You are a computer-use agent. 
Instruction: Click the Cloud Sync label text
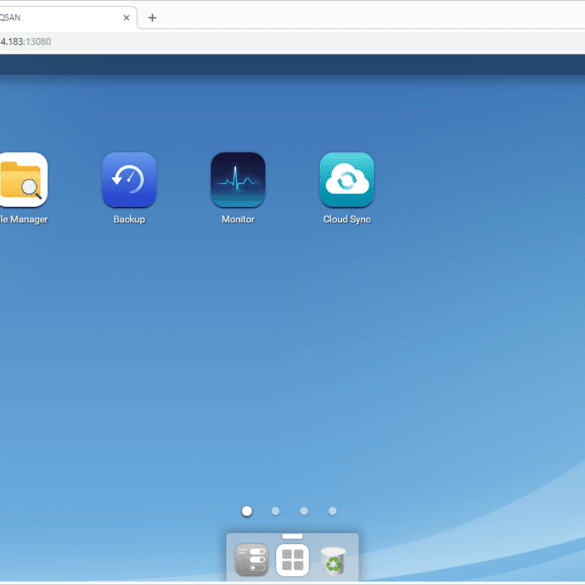347,219
